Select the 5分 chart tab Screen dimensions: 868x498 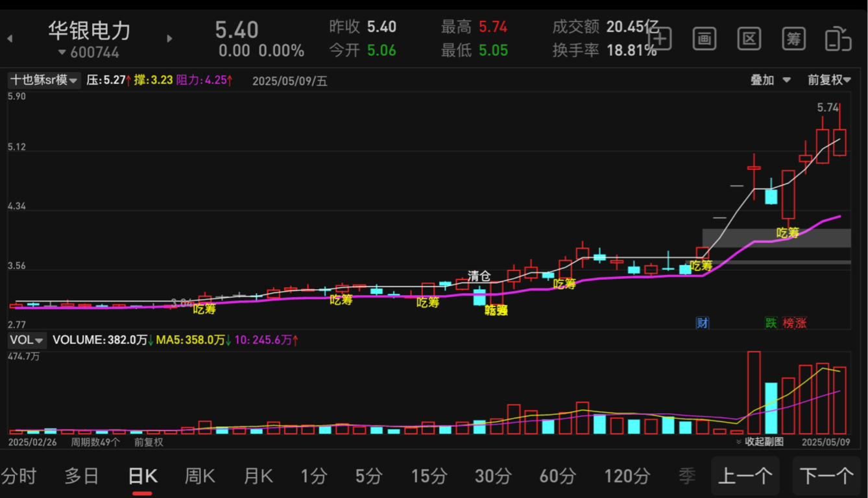(369, 477)
